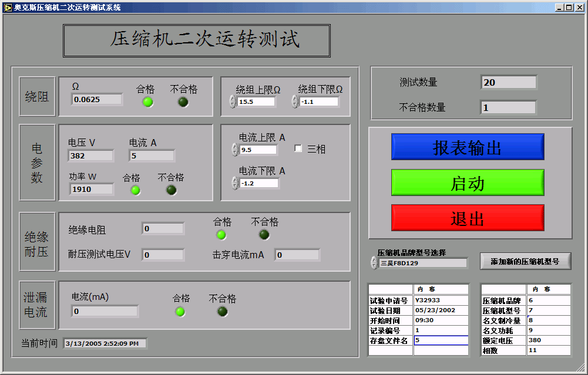
Task: Enable the 三相 checkbox
Action: click(298, 148)
